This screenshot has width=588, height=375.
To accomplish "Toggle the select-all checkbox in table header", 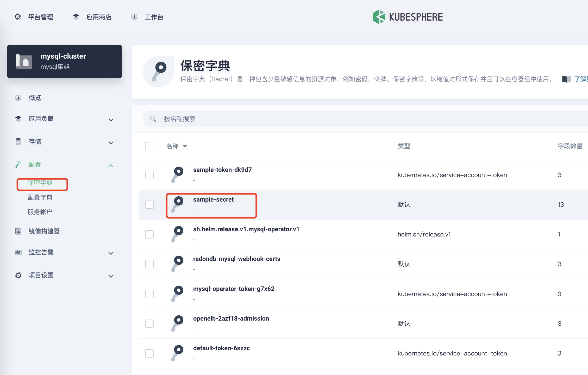I will click(x=149, y=146).
